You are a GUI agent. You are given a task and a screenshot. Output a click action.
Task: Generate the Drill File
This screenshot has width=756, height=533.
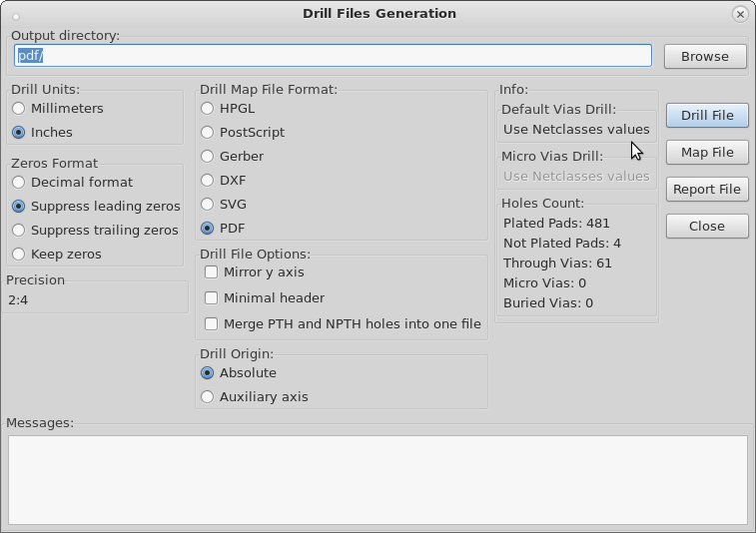coord(707,115)
